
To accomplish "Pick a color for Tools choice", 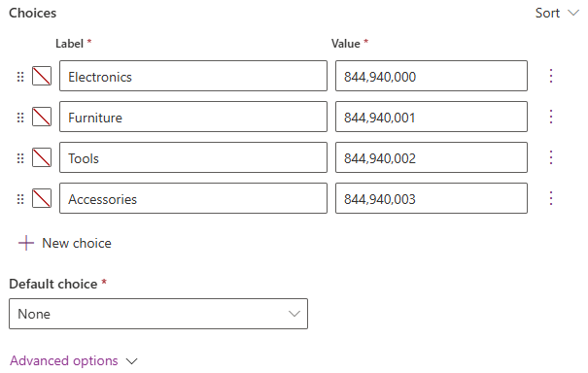I will (x=42, y=157).
